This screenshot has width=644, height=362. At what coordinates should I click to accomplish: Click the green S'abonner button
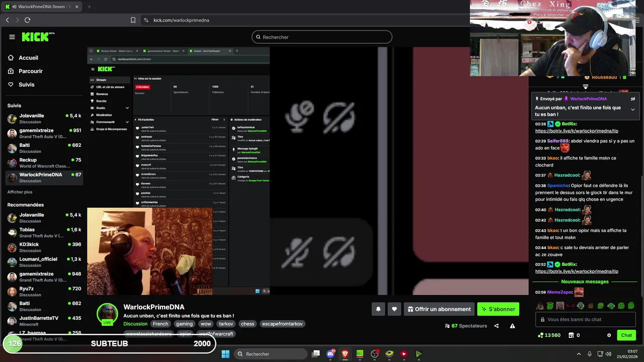pyautogui.click(x=498, y=309)
